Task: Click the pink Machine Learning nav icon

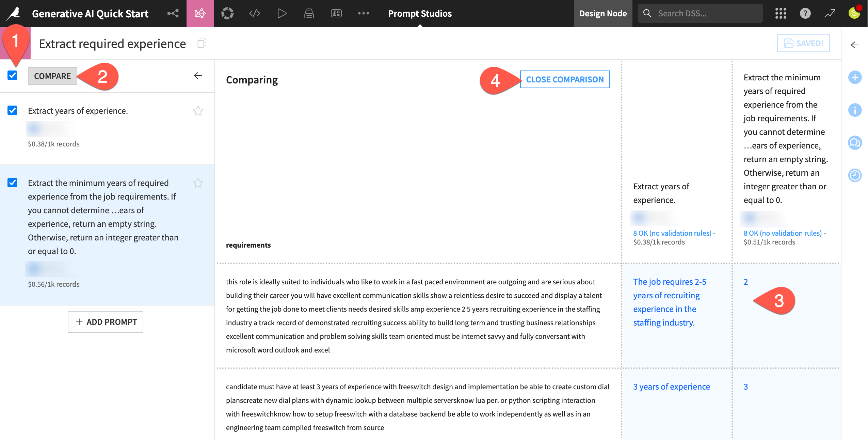Action: coord(200,13)
